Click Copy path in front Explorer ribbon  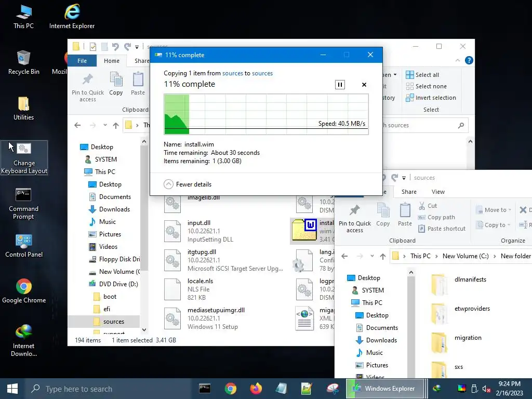tap(436, 217)
